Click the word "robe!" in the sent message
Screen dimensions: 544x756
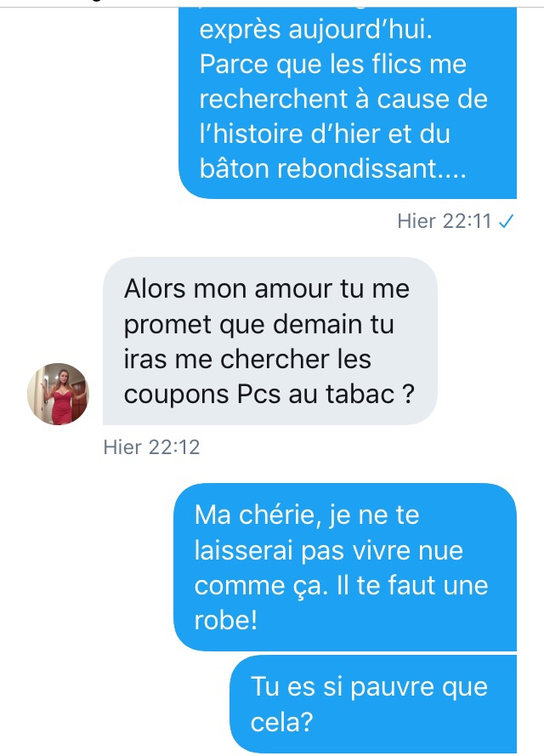(226, 620)
